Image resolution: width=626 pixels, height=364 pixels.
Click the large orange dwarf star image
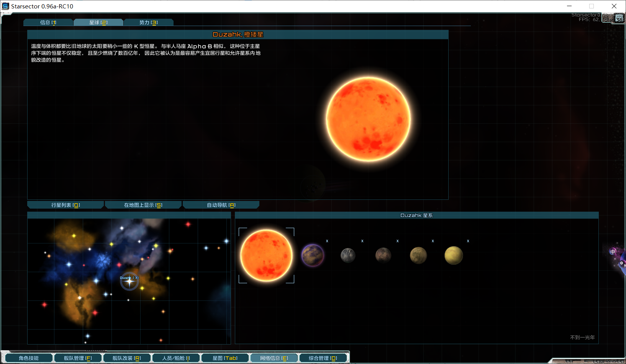click(368, 119)
